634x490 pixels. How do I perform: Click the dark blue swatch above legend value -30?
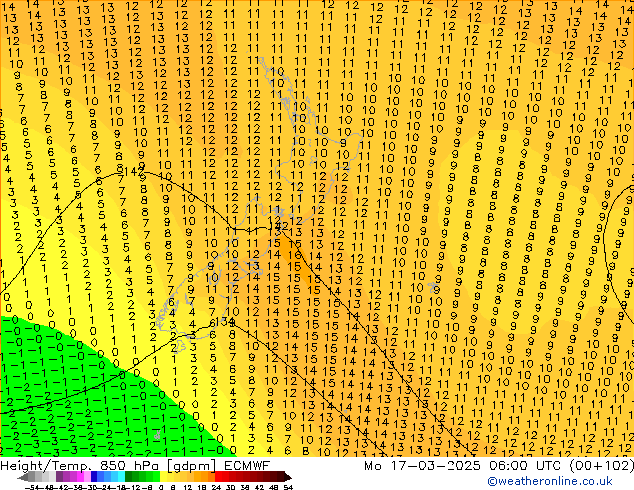(x=94, y=477)
